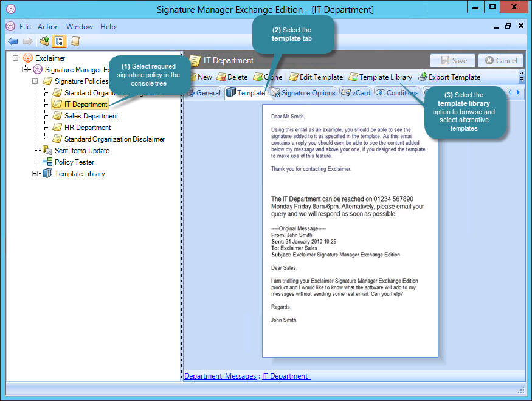Minimize the inner MDI window
The image size is (532, 401).
tap(496, 26)
